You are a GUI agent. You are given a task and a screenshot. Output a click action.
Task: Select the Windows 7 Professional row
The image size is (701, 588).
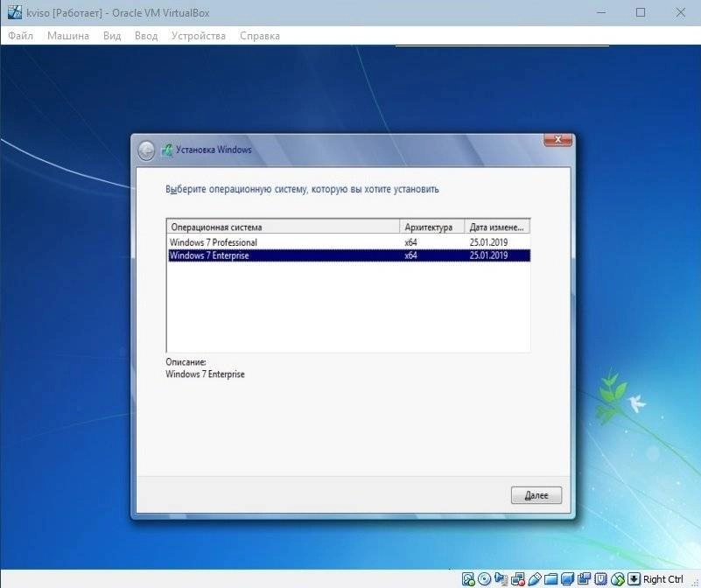pos(348,242)
